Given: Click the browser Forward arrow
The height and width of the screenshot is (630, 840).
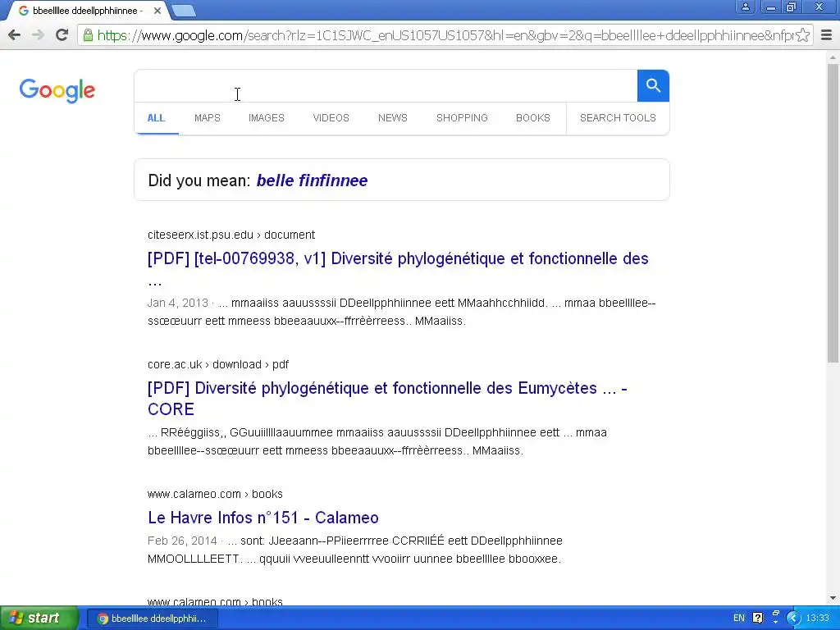Looking at the screenshot, I should (38, 35).
